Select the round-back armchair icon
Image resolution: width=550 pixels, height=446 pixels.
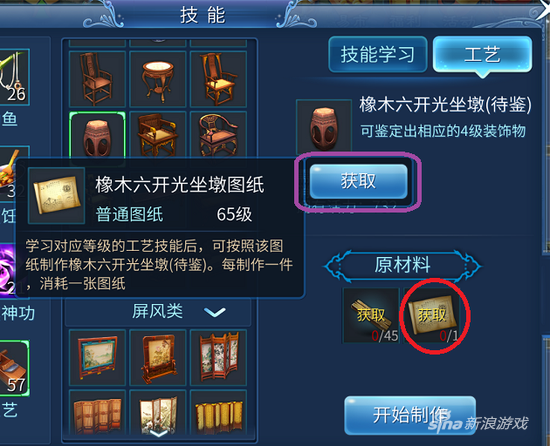tap(218, 135)
